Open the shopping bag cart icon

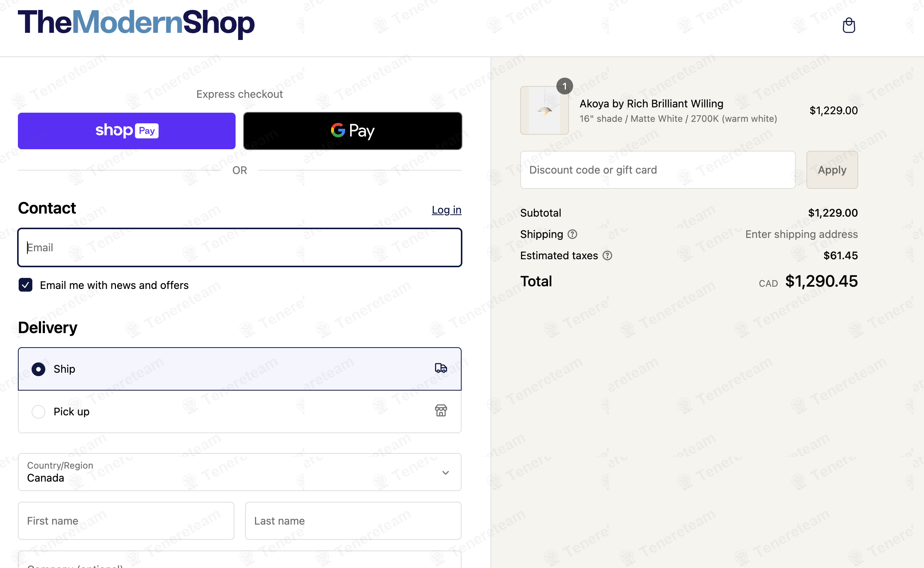coord(849,26)
